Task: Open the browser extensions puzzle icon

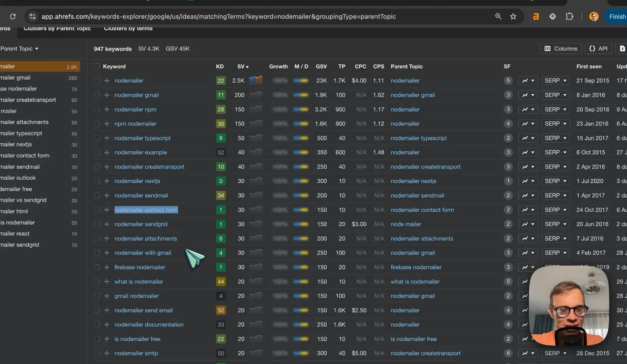Action: click(569, 17)
